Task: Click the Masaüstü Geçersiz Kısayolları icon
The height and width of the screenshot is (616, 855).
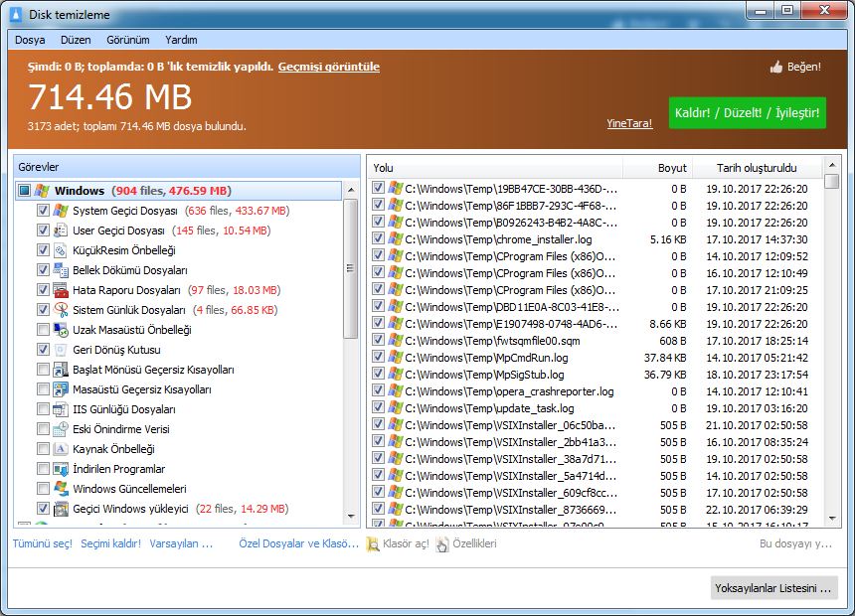Action: point(61,389)
